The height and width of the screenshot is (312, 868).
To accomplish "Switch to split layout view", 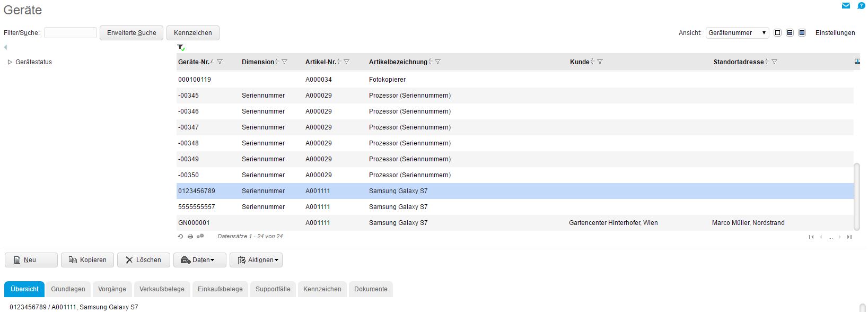I will click(x=790, y=33).
